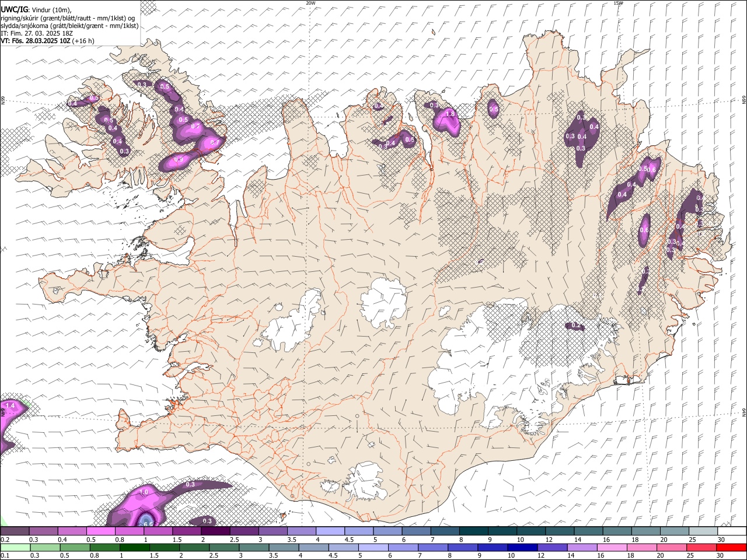Click the 1.0 precipitation label offshore southwest
The image size is (747, 560).
[144, 492]
